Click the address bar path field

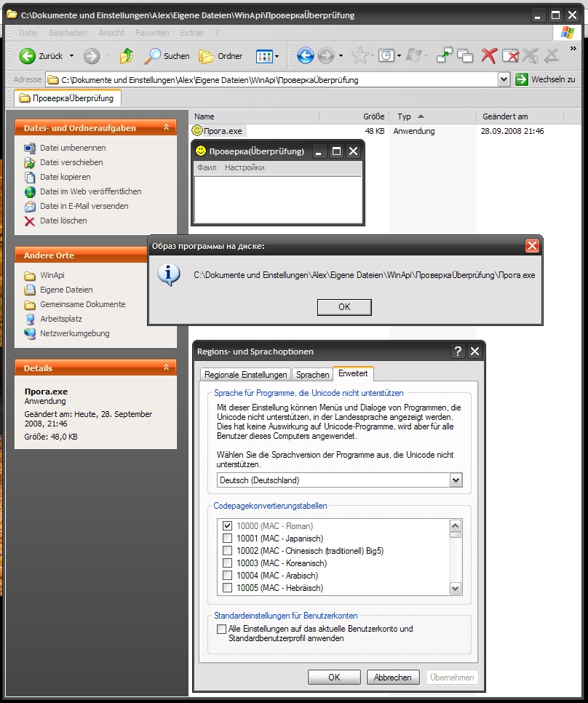(x=272, y=80)
